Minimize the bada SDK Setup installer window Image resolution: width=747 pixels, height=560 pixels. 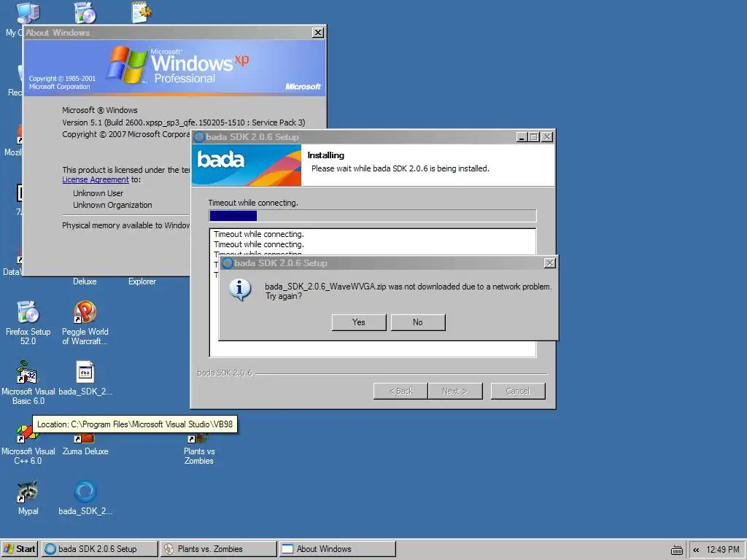coord(522,137)
